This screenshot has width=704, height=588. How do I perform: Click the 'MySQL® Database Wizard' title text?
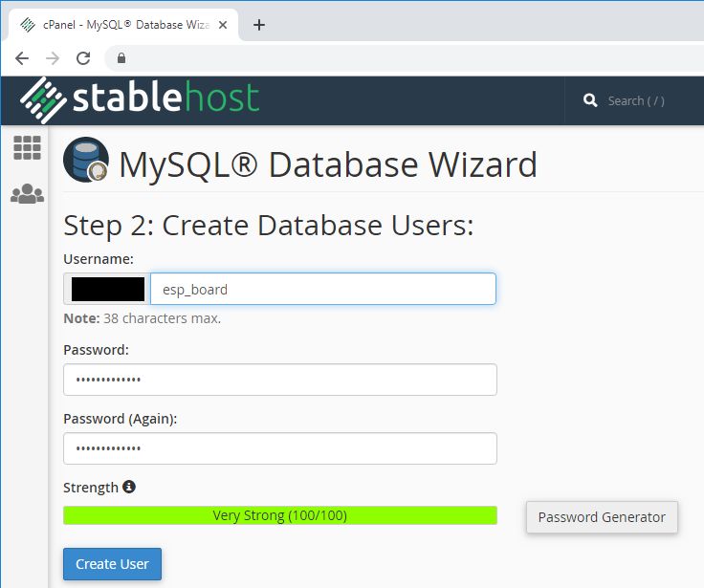[x=328, y=164]
